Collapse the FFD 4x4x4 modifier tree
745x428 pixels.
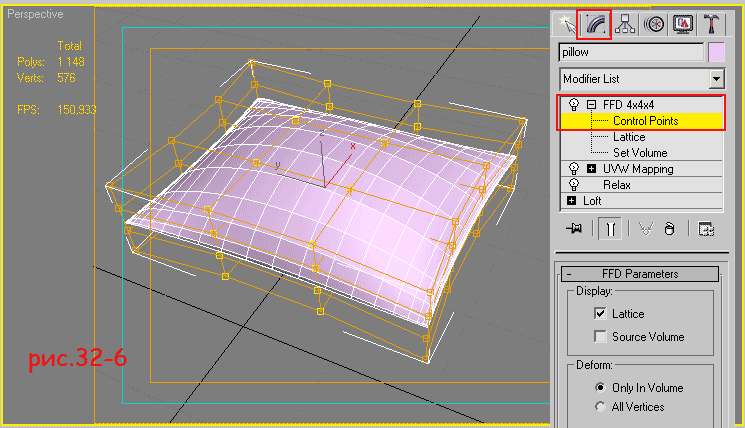pyautogui.click(x=591, y=105)
